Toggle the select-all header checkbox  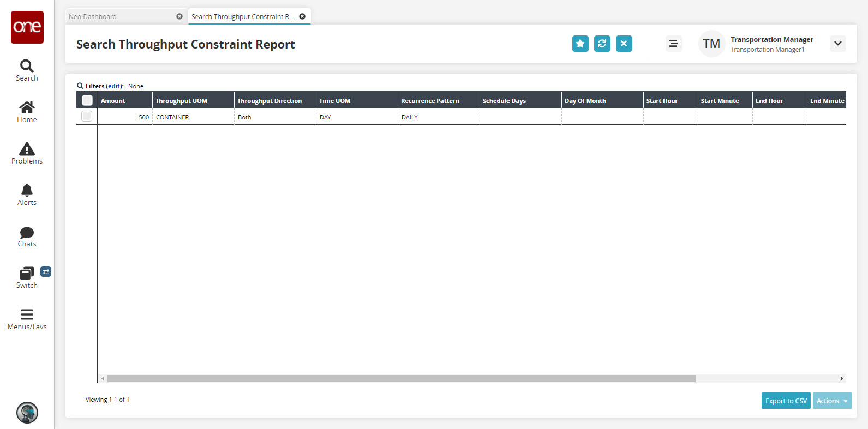(x=87, y=100)
